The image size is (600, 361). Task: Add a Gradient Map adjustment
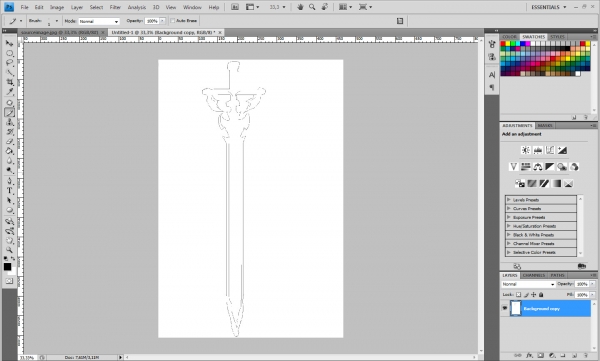pyautogui.click(x=556, y=184)
